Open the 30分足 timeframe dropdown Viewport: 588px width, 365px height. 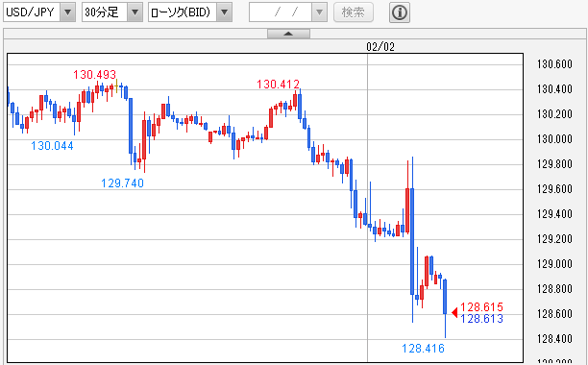tap(112, 12)
